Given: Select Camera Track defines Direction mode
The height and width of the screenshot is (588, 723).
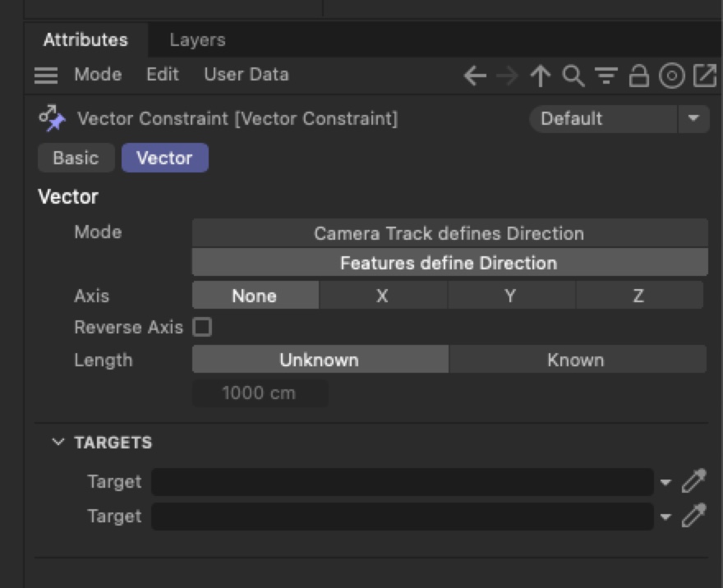Looking at the screenshot, I should [x=449, y=233].
